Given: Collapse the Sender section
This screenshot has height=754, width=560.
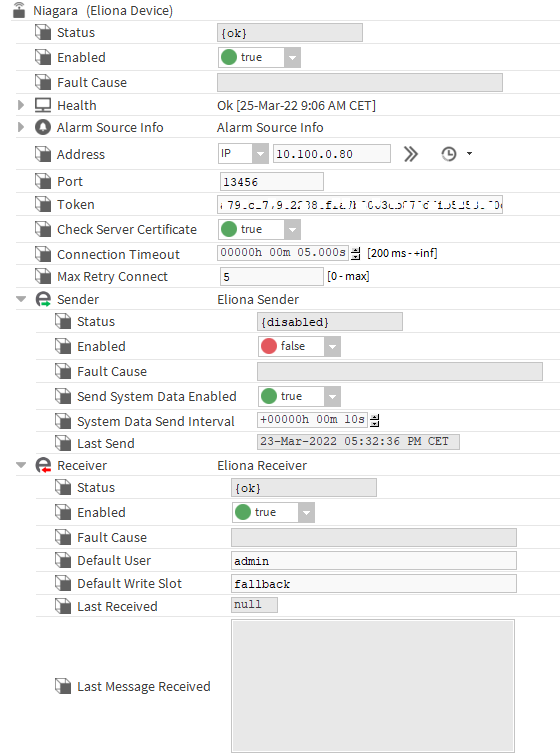Looking at the screenshot, I should tap(21, 299).
